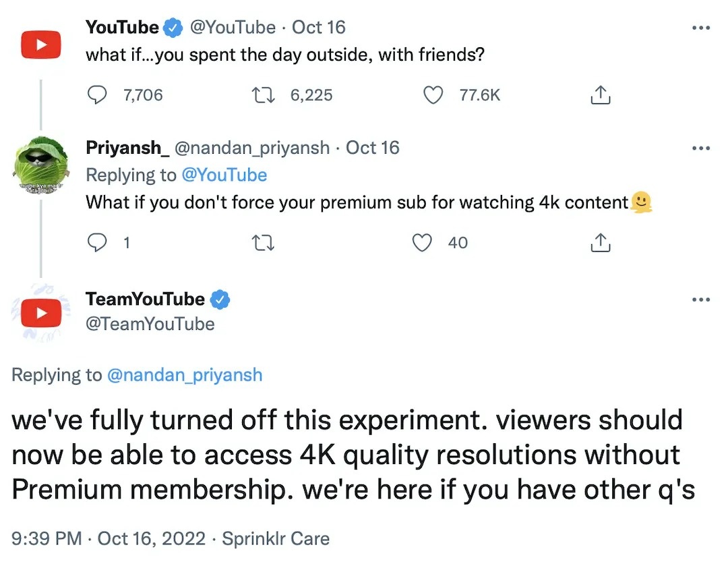Open Priyansh_'s cabbage cat profile picture
This screenshot has width=728, height=566.
pos(40,166)
